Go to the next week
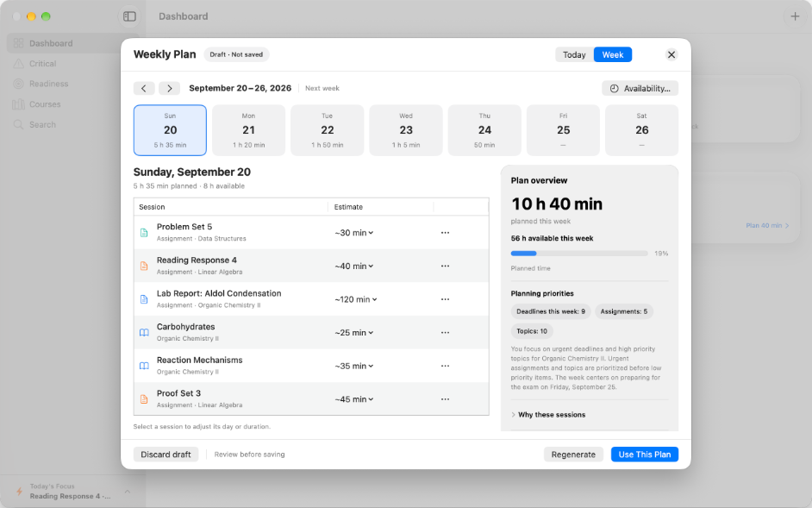Screen dimensions: 812x508 click(x=169, y=88)
